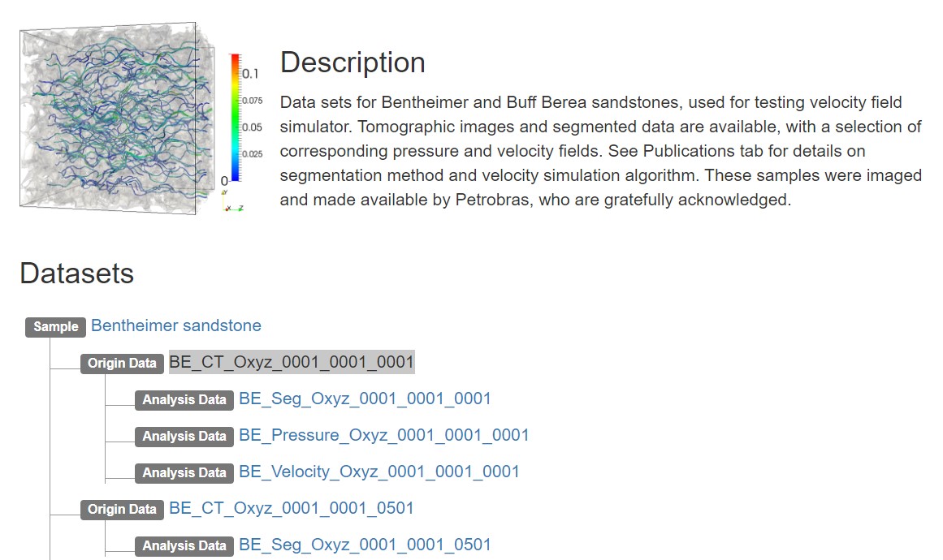The image size is (943, 560).
Task: Click the Datasets section heading
Action: pyautogui.click(x=77, y=274)
